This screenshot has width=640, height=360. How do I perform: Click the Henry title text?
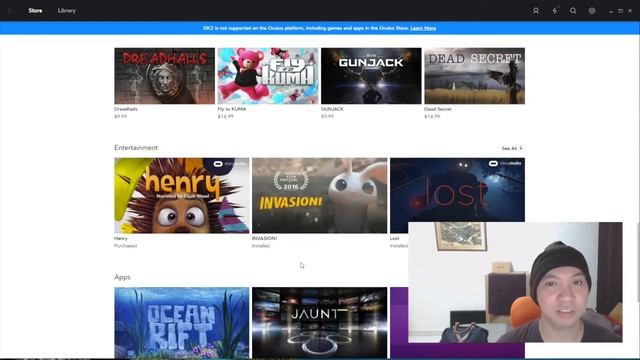point(121,238)
